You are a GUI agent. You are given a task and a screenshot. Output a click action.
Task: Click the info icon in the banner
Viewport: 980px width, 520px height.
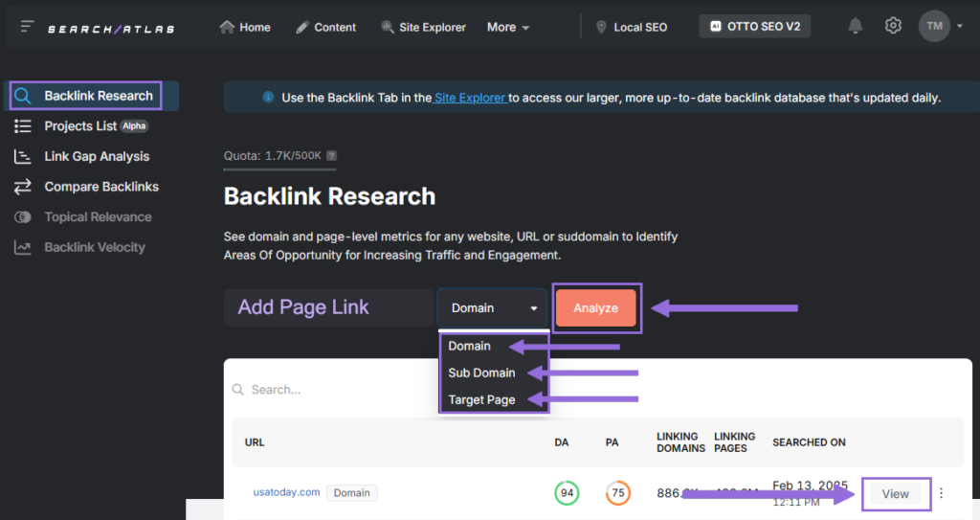coord(268,97)
